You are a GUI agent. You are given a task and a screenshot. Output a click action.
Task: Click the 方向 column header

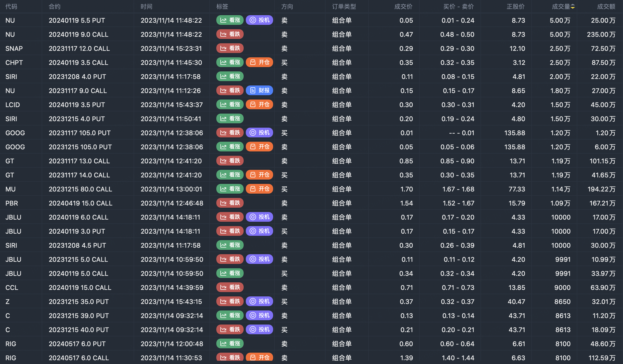287,6
